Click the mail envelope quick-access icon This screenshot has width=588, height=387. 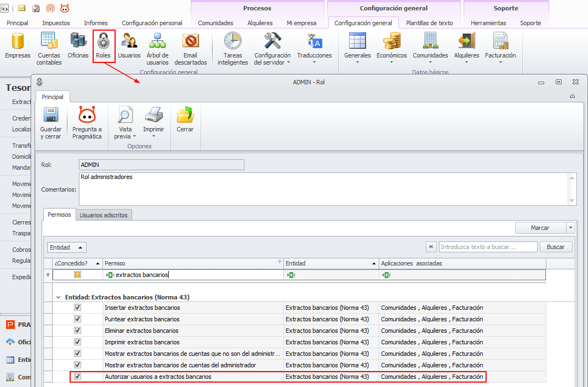[22, 8]
